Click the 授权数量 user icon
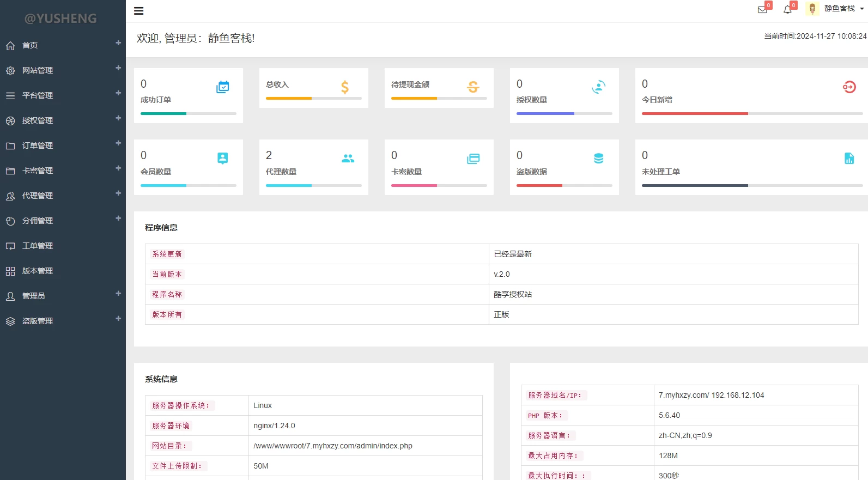Screen dimensions: 868x480 point(598,87)
